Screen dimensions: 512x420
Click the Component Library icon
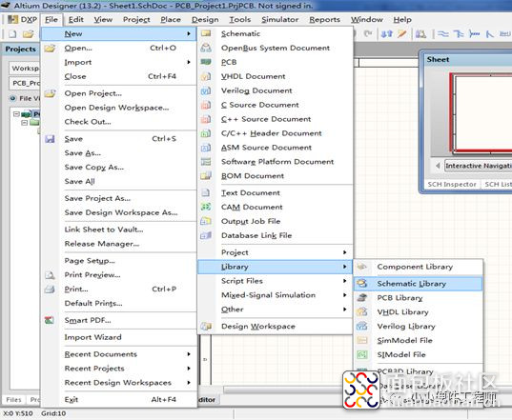pos(361,267)
